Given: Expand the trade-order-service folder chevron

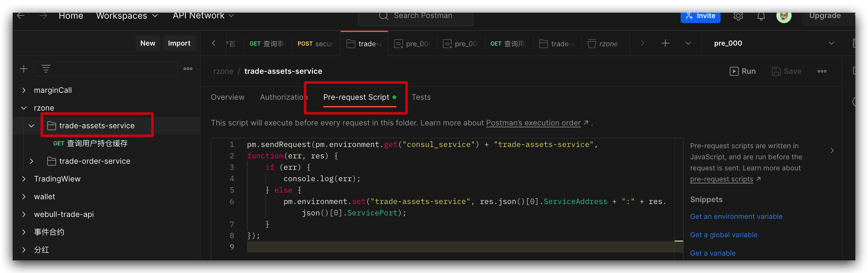Looking at the screenshot, I should tap(31, 161).
